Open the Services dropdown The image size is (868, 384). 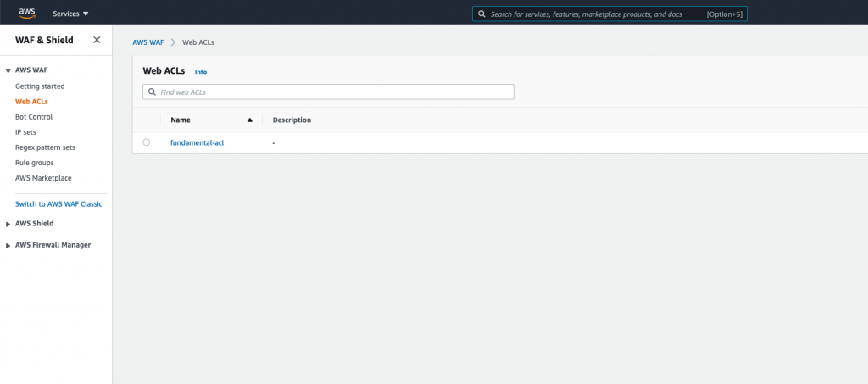pos(70,14)
